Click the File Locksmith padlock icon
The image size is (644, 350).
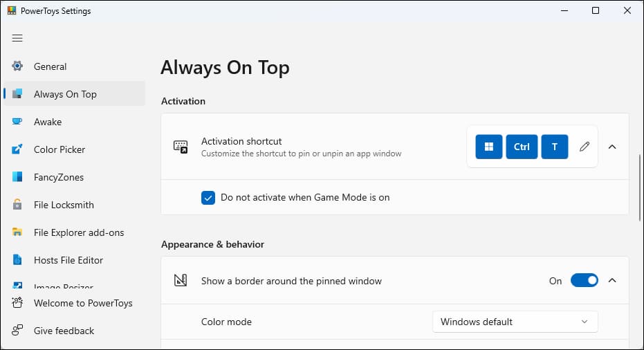pyautogui.click(x=17, y=204)
